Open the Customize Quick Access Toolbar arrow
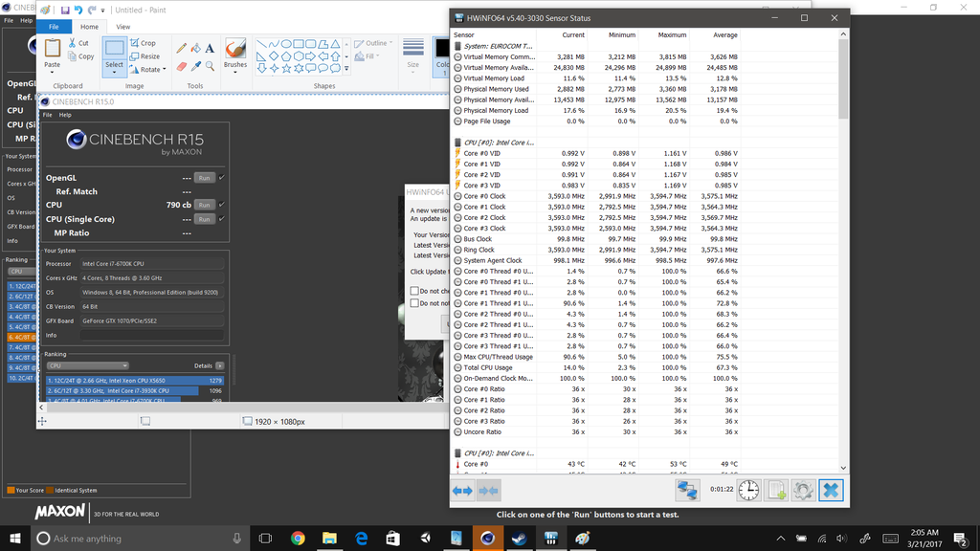 (103, 11)
